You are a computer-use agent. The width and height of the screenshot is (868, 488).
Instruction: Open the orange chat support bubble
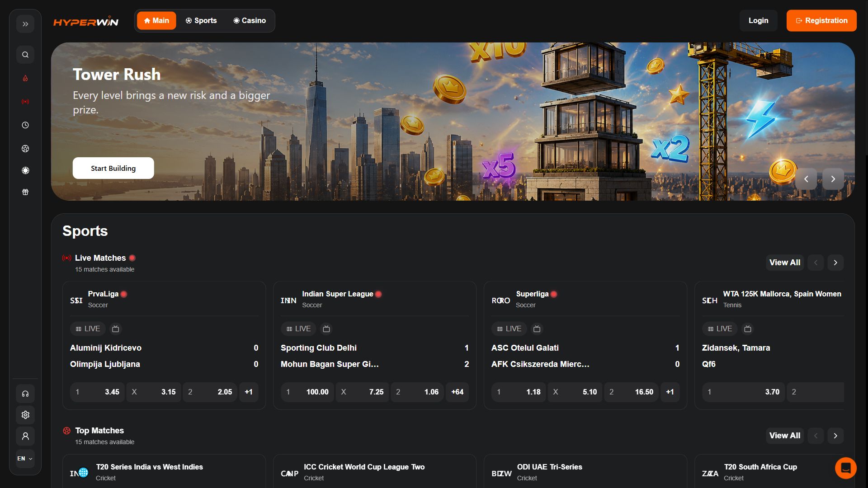pos(845,468)
